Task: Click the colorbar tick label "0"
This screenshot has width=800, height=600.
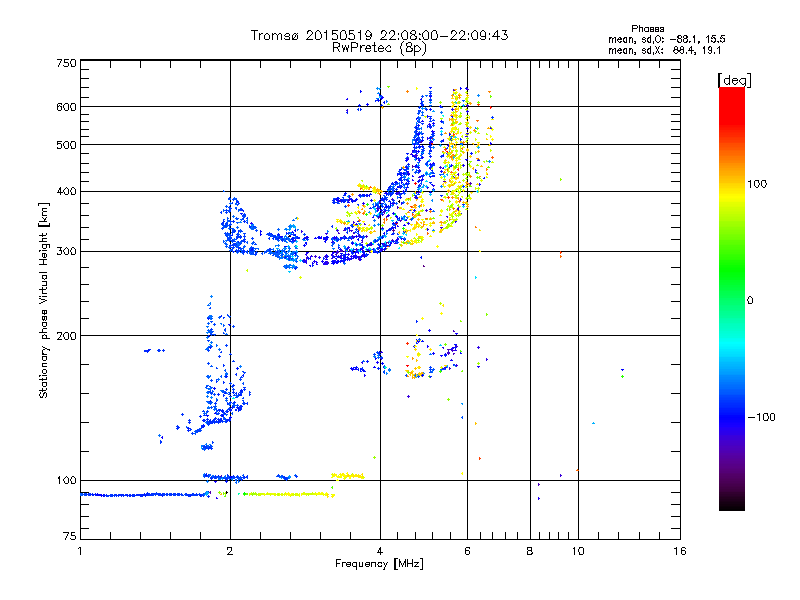Action: pyautogui.click(x=750, y=300)
